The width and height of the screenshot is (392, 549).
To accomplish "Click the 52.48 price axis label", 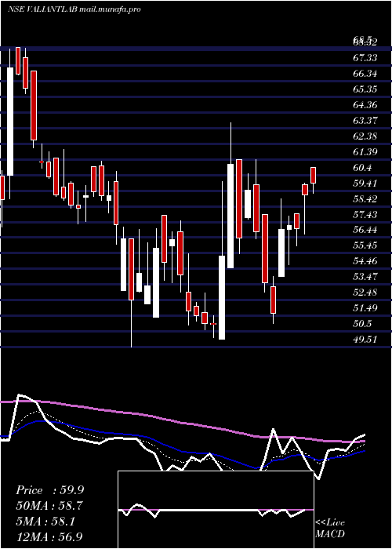I will (365, 293).
